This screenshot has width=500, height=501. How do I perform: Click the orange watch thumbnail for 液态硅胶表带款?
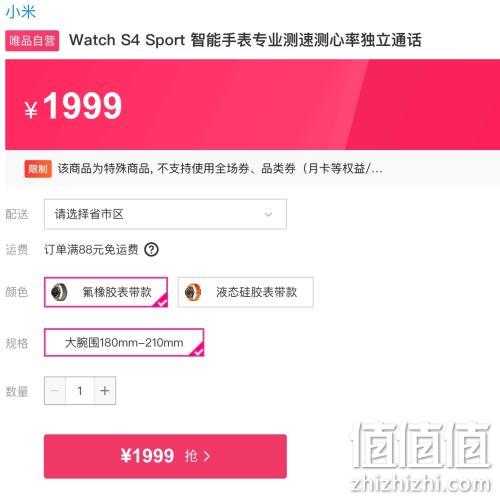(193, 292)
